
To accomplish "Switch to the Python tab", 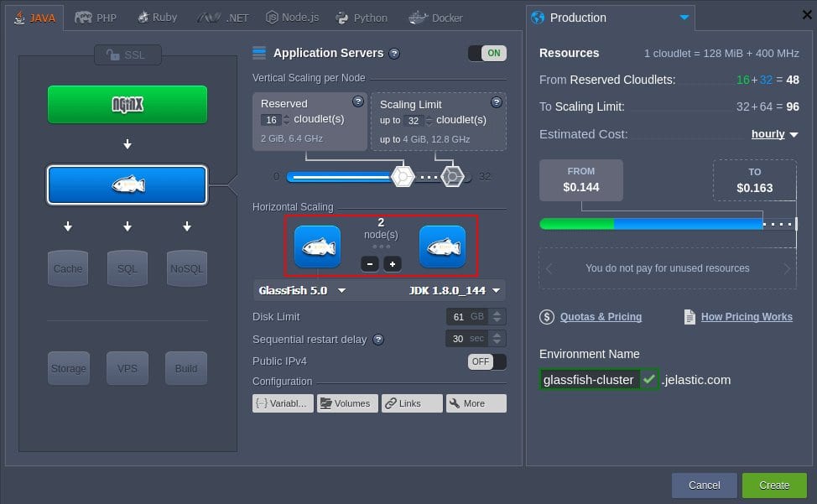I will [362, 18].
